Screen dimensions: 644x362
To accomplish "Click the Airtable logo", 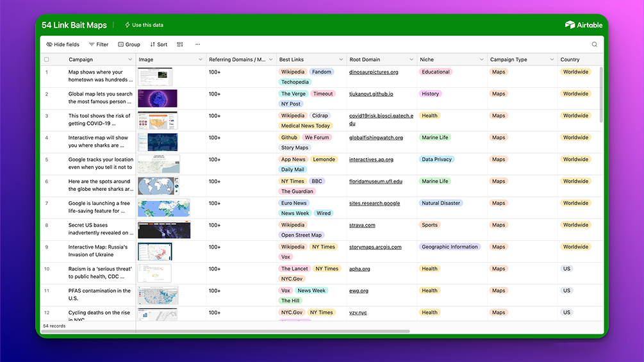I will click(x=584, y=25).
